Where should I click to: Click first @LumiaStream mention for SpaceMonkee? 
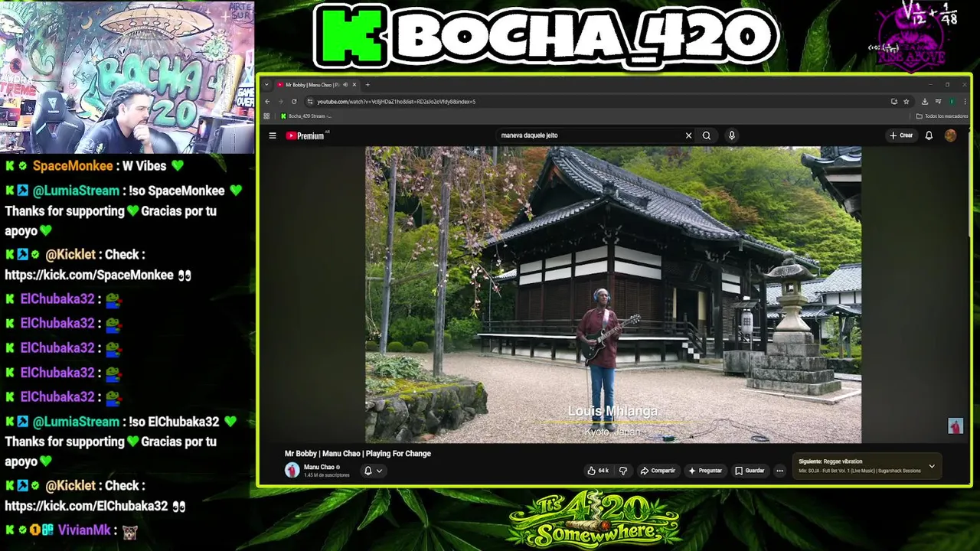point(76,191)
